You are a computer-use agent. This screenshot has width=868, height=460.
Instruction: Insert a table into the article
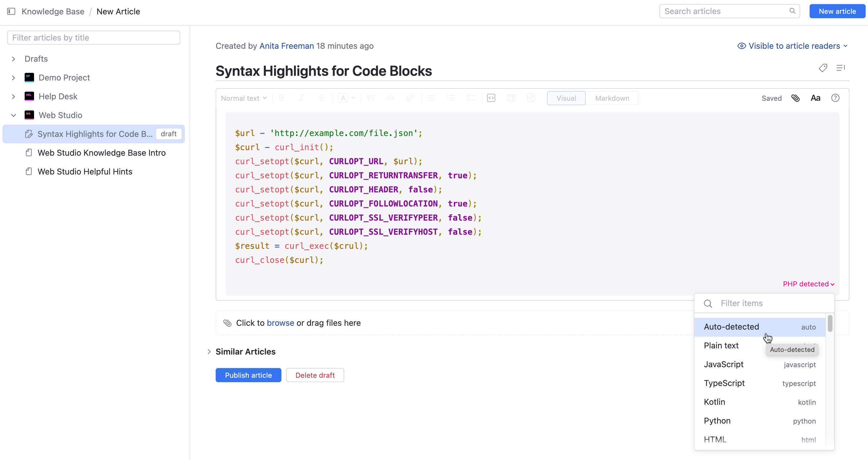click(x=511, y=98)
